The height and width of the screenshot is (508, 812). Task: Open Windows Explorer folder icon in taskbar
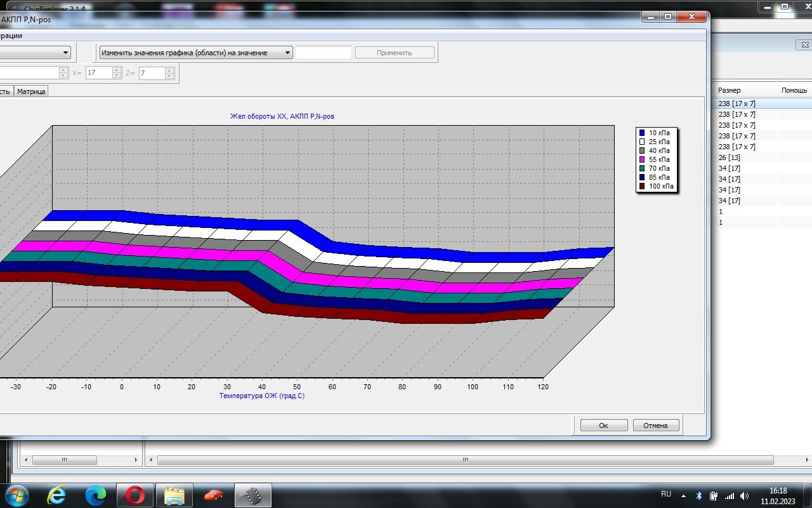pos(174,495)
